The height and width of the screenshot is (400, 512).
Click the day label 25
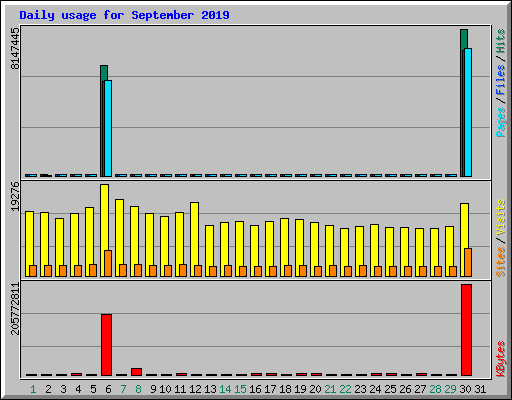click(390, 389)
